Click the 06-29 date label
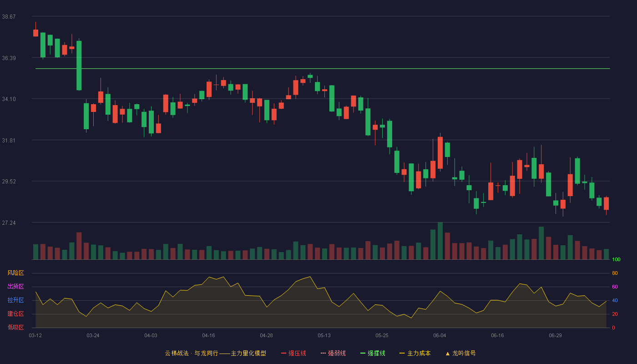Viewport: 637px width, 364px height. pyautogui.click(x=555, y=335)
